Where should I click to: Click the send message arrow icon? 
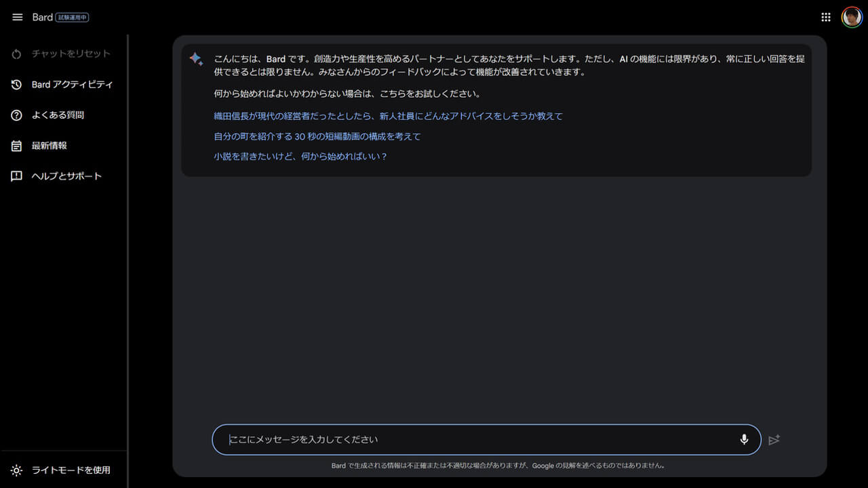click(774, 440)
